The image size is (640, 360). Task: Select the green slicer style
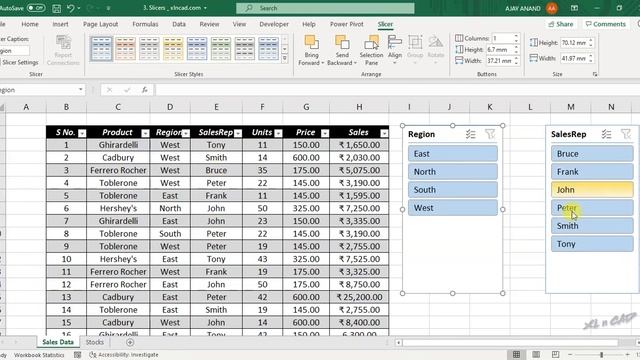coord(221,49)
